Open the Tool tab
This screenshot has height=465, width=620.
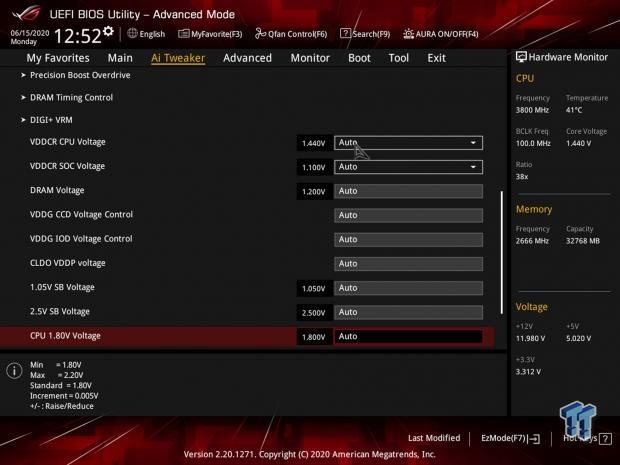399,58
